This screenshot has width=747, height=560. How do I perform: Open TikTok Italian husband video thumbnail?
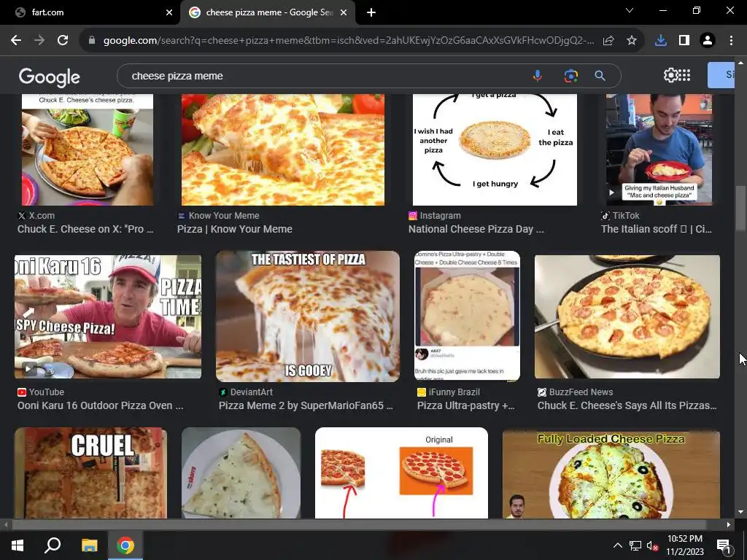[x=659, y=149]
